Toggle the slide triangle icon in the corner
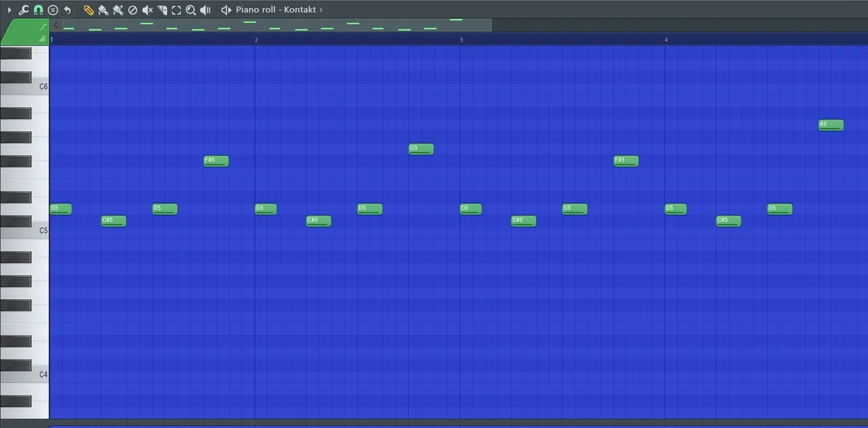 point(43,39)
